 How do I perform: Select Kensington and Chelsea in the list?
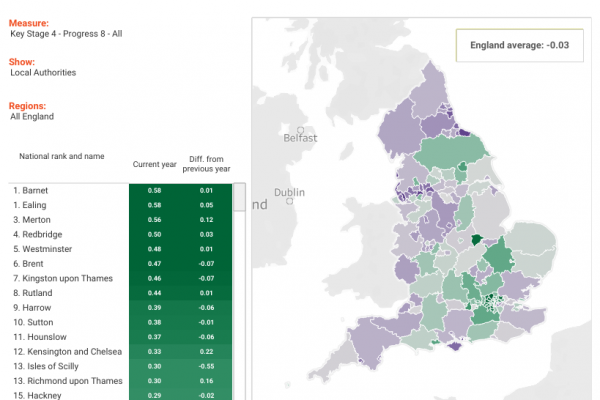click(66, 351)
